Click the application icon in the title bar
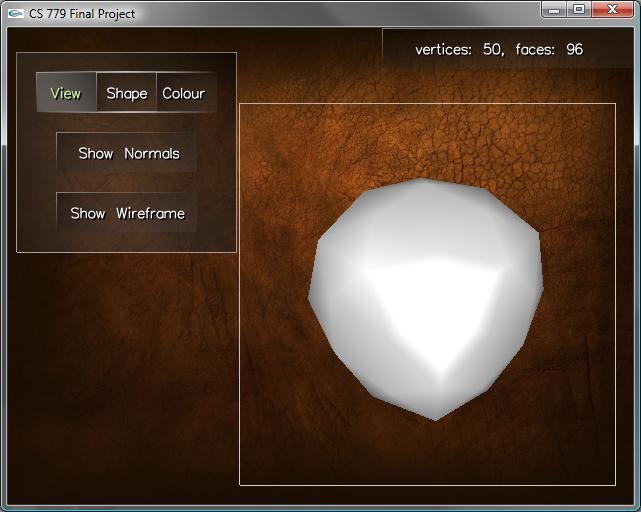The image size is (641, 512). (15, 14)
